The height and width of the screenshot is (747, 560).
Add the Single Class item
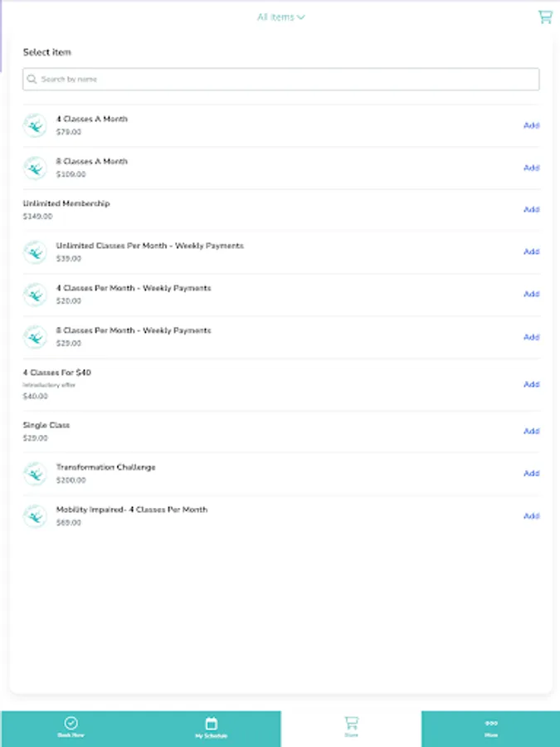point(532,431)
